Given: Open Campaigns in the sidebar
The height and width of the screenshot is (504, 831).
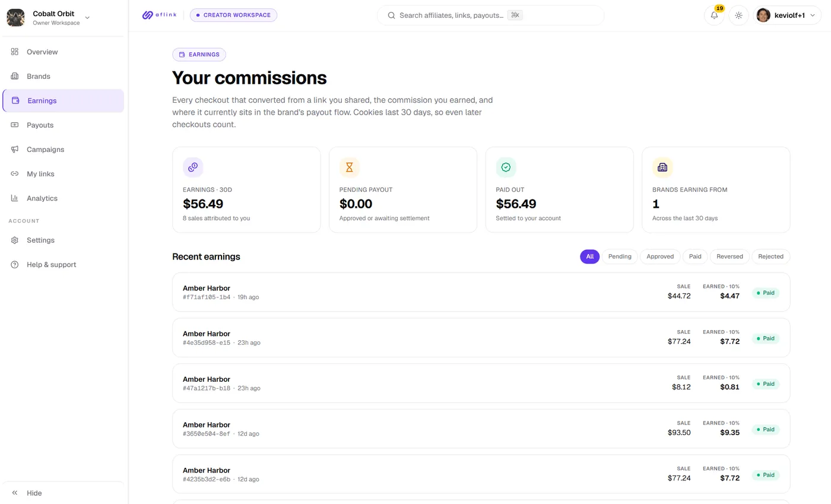Looking at the screenshot, I should [64, 150].
